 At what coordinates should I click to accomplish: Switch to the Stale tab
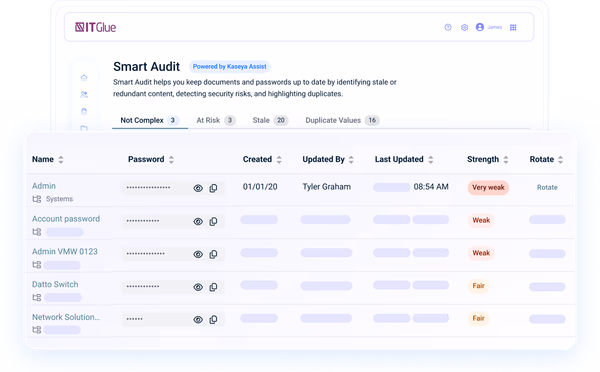coord(270,120)
